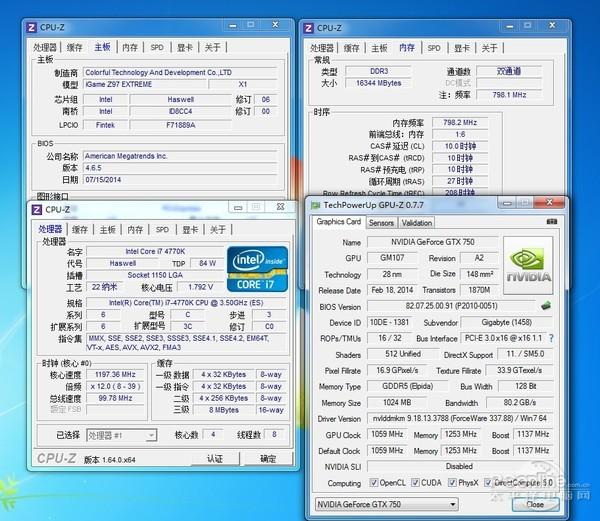Click the BIOS save chip icon in GPU-Z
The height and width of the screenshot is (521, 600).
click(546, 306)
